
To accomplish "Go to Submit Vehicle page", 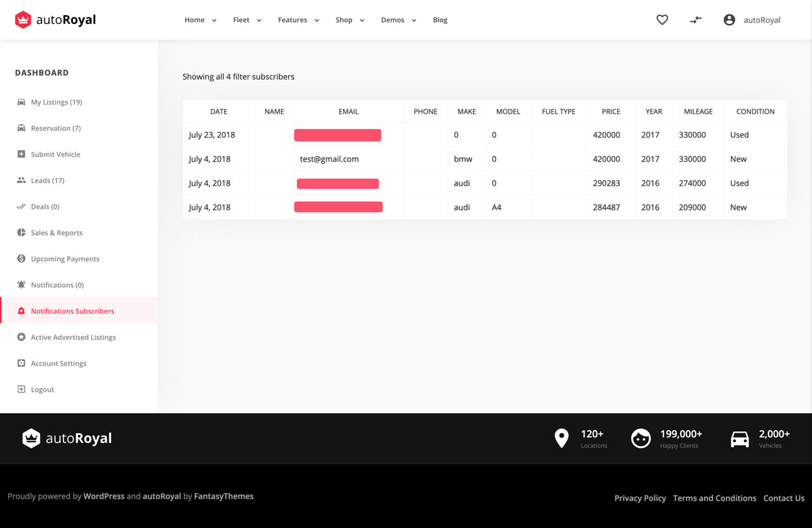I will click(56, 154).
